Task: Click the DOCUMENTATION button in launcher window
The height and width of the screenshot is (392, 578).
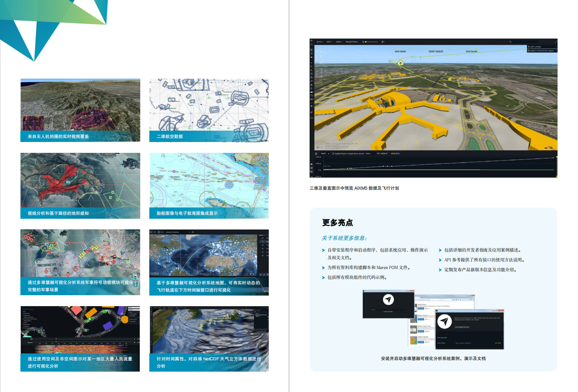Action: click(462, 327)
